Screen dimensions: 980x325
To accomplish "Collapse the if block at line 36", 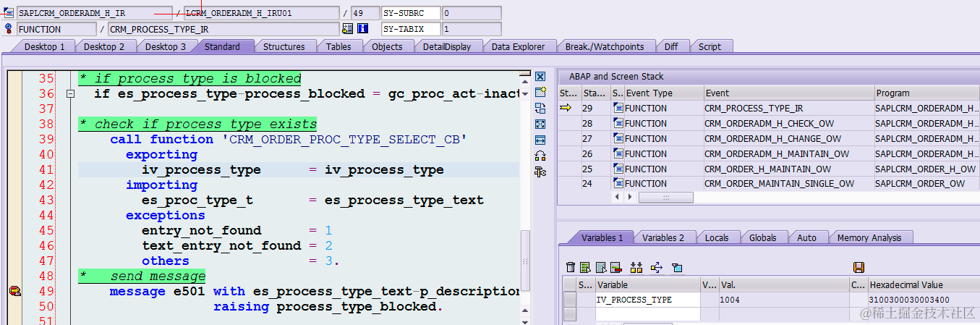I will click(70, 94).
